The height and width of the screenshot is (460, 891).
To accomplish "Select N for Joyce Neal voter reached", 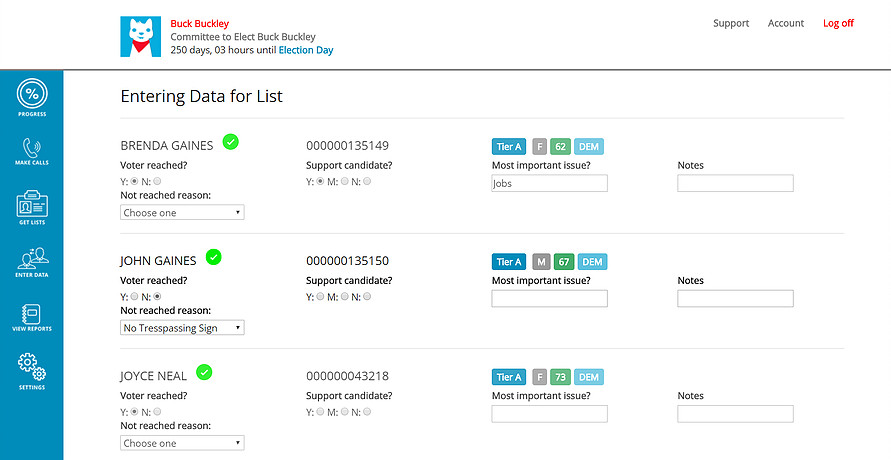I will [157, 412].
